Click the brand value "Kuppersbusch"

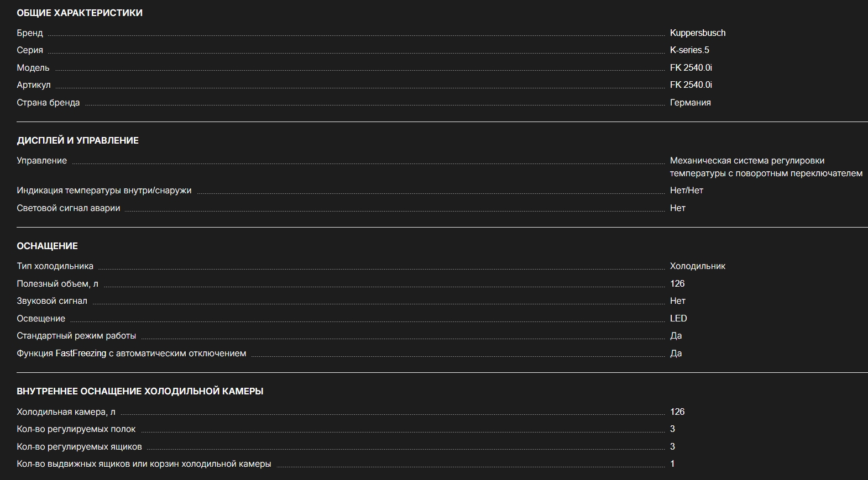(x=697, y=33)
